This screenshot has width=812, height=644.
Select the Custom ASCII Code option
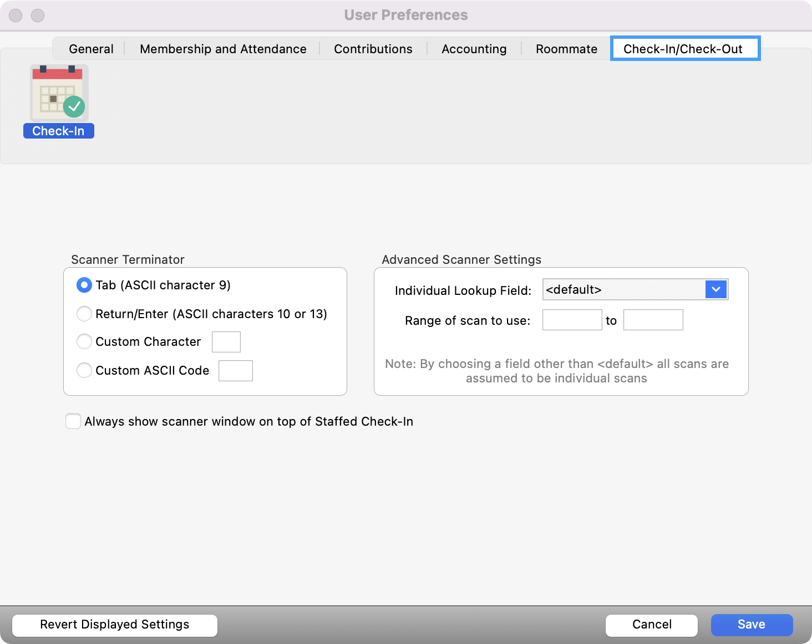pos(84,370)
